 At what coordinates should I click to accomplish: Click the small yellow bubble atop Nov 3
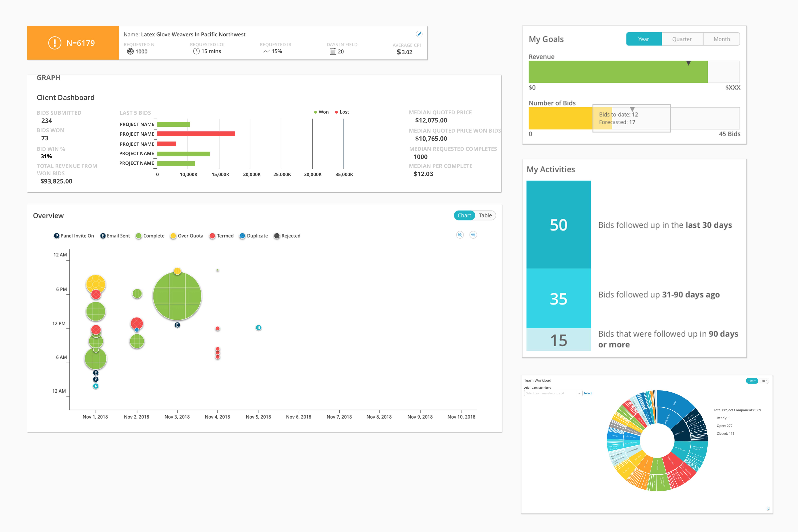(x=177, y=271)
